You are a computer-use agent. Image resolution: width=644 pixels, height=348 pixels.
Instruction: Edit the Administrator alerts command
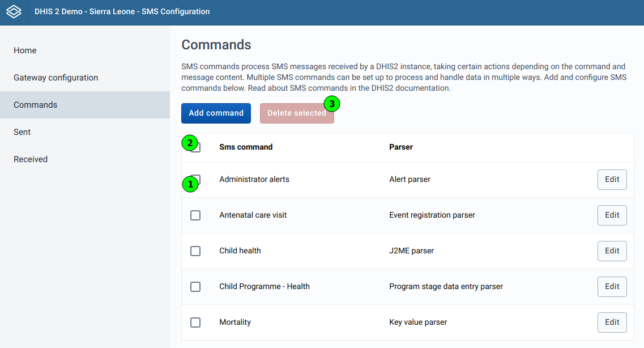(612, 179)
